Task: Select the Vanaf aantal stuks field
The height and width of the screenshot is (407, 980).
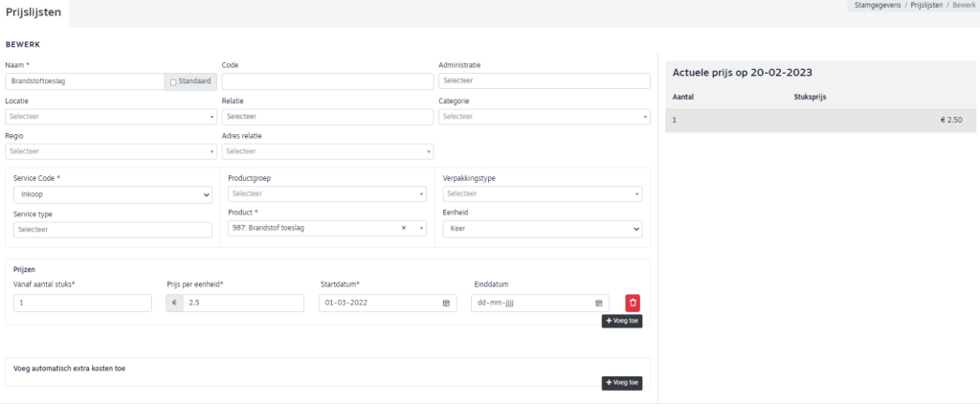Action: [x=82, y=304]
